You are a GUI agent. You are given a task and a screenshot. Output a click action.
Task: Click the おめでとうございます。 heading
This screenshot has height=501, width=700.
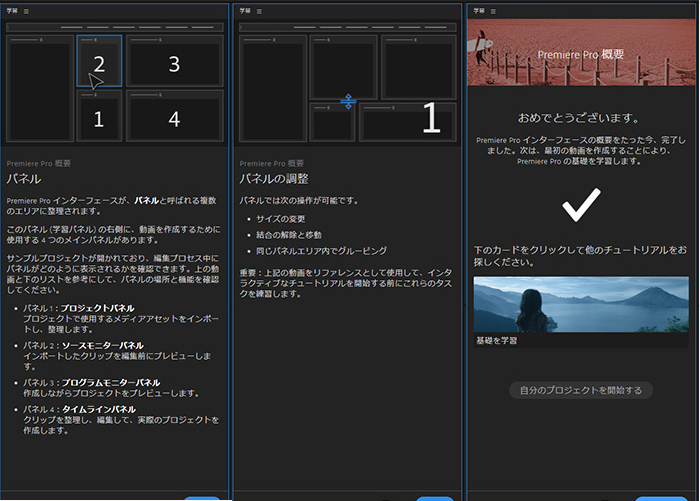point(579,118)
